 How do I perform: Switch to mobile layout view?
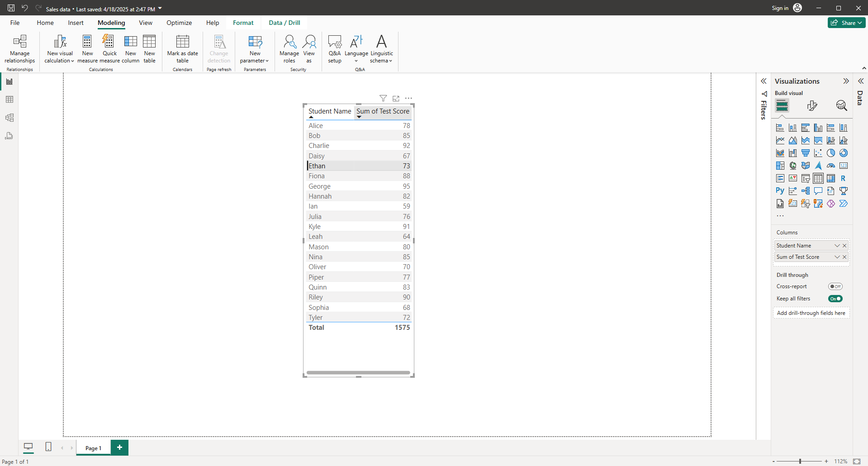coord(48,447)
